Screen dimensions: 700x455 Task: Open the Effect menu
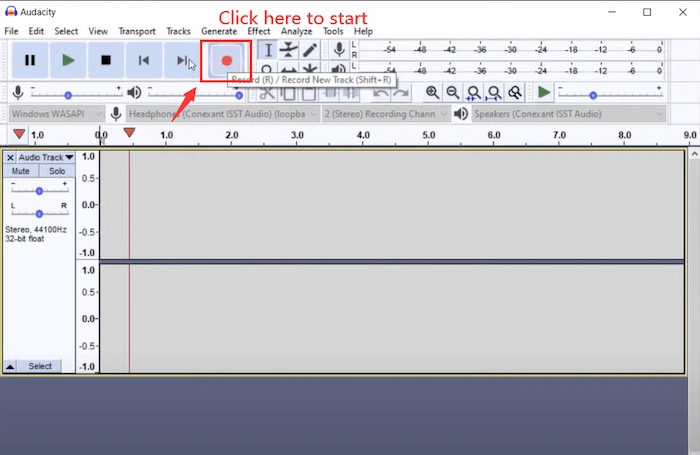tap(259, 31)
